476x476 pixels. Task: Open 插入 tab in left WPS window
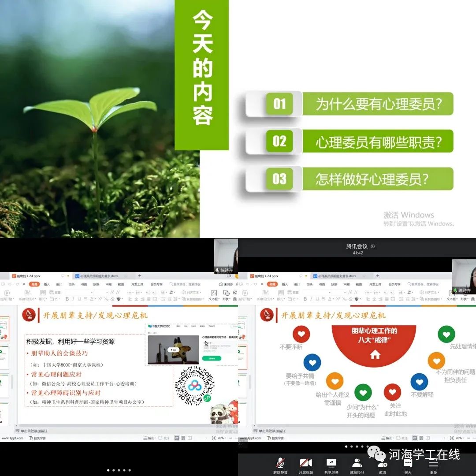point(47,284)
